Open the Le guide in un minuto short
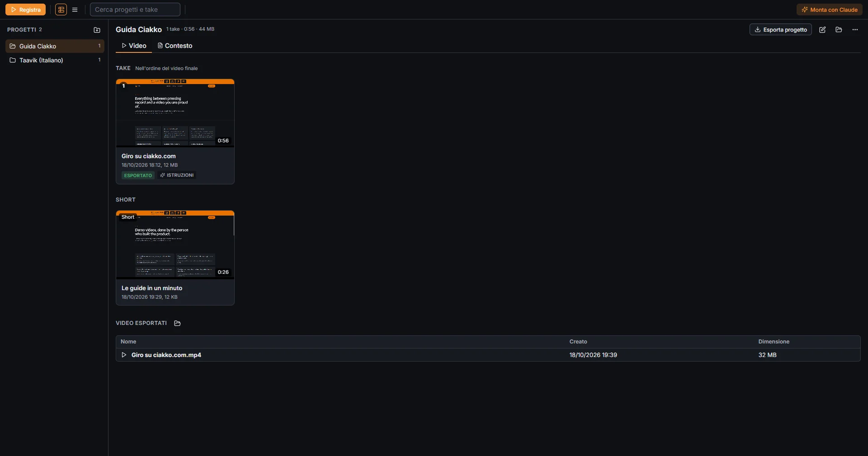The image size is (868, 456). pyautogui.click(x=175, y=258)
